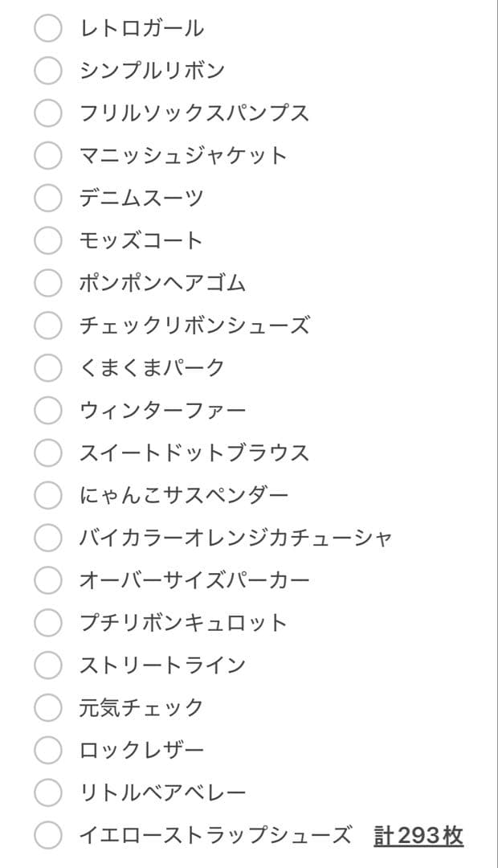Image resolution: width=498 pixels, height=868 pixels.
Task: Pick にゃんこサスペンダー radio button
Action: click(47, 496)
